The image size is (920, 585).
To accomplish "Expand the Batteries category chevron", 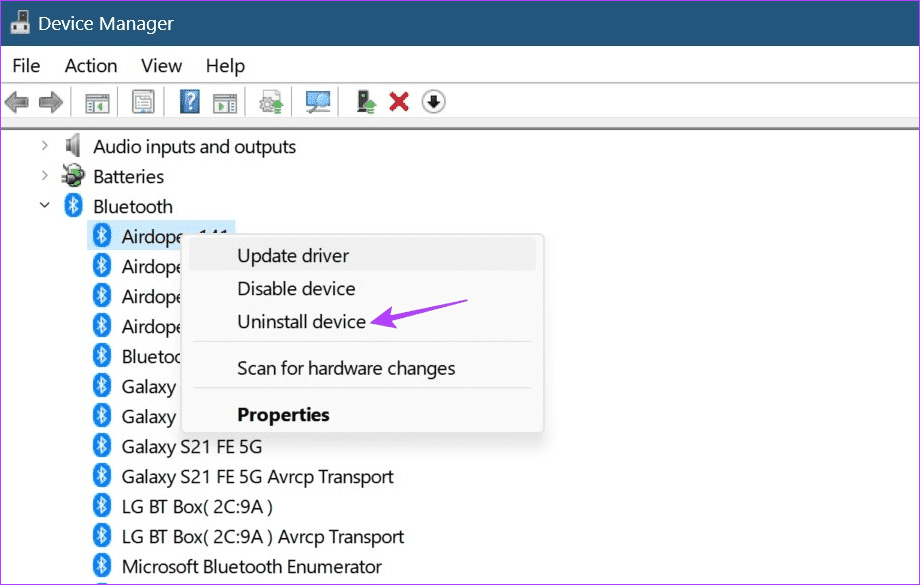I will [x=45, y=175].
